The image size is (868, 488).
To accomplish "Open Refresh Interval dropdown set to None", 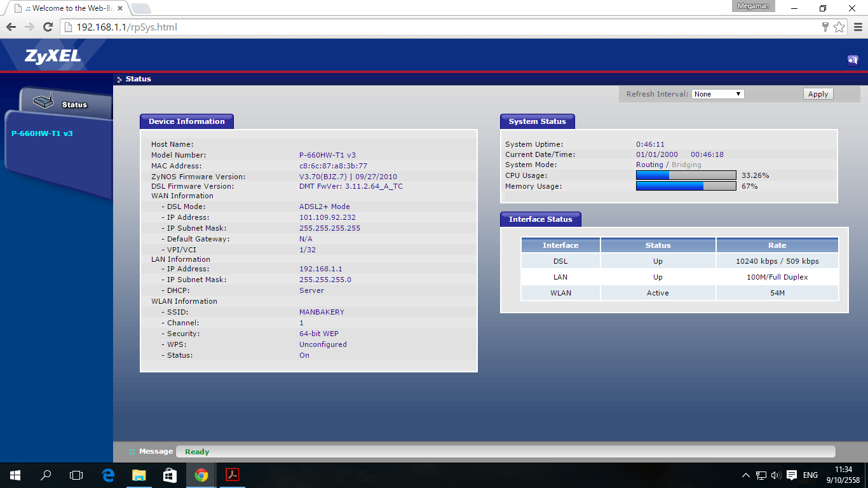I will click(717, 94).
